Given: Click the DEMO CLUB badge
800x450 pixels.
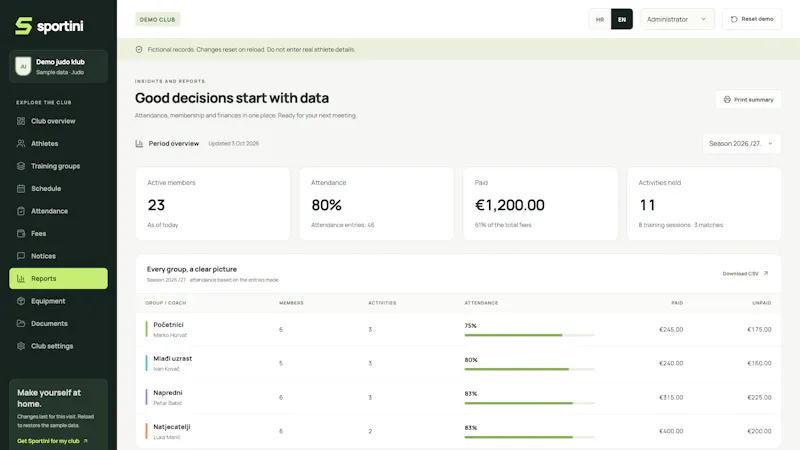Looking at the screenshot, I should (x=157, y=19).
